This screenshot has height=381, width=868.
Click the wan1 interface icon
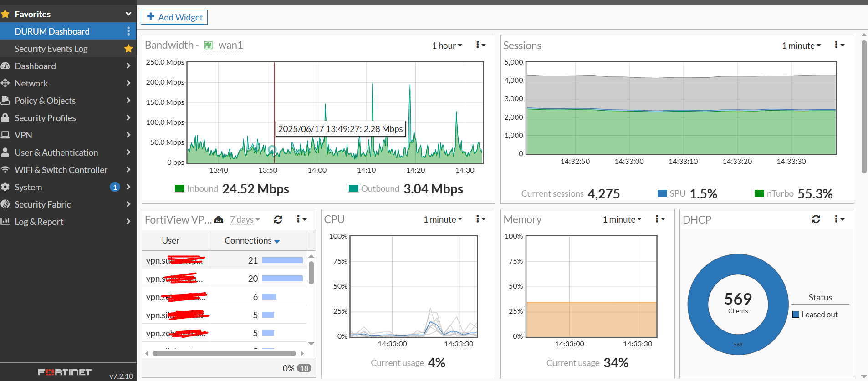pos(209,45)
